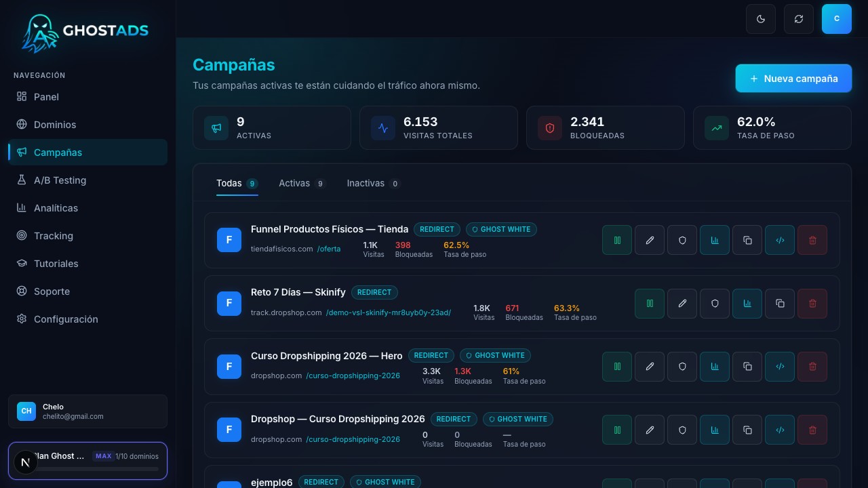Click the /oferta path link
Viewport: 868px width, 488px height.
329,249
